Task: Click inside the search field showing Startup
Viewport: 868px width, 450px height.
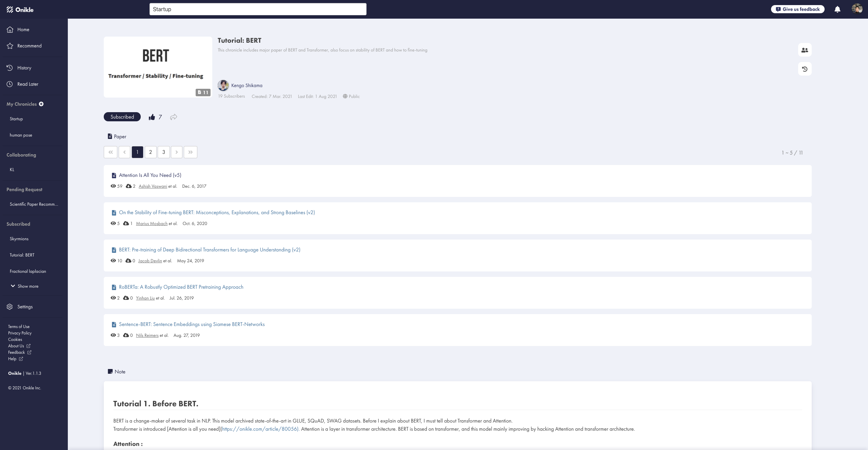Action: pos(258,9)
